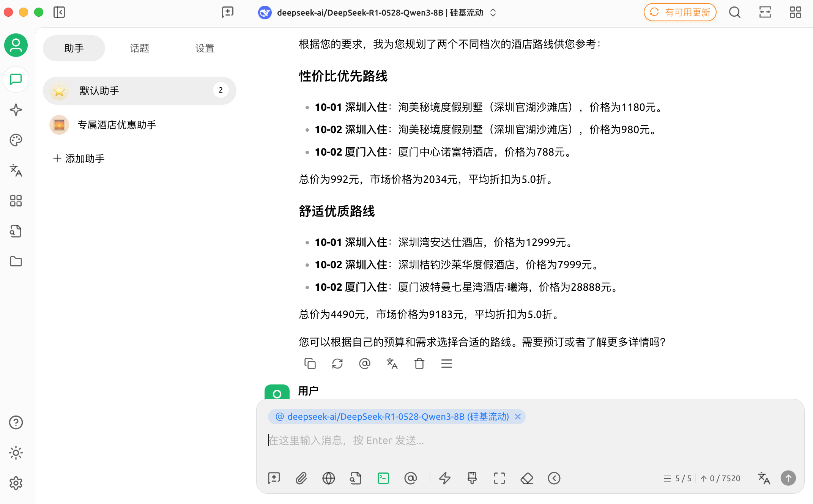
Task: Open the palette painting sidebar icon
Action: point(16,140)
